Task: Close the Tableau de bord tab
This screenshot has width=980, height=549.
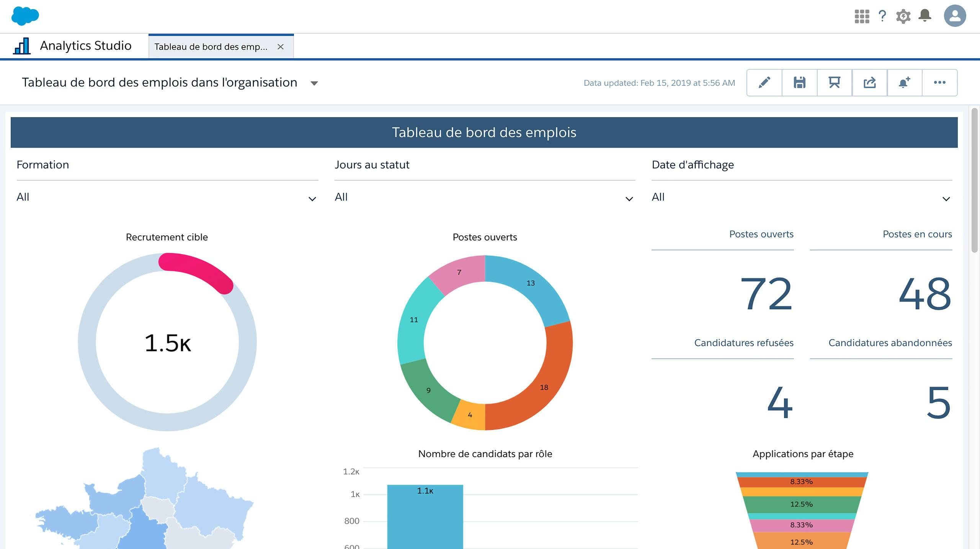Action: (281, 47)
